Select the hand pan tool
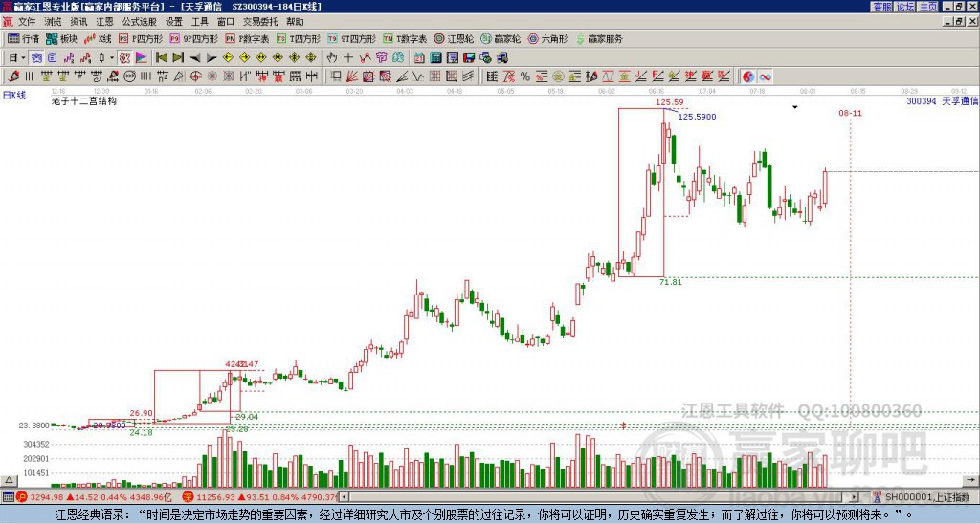Screen dimensions: 980x524 tap(332, 58)
